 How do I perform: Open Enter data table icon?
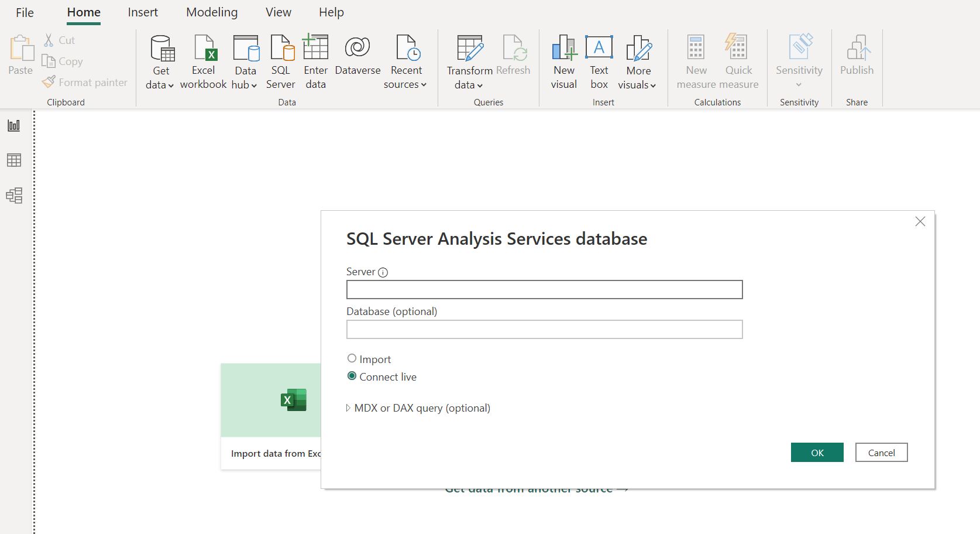click(315, 47)
